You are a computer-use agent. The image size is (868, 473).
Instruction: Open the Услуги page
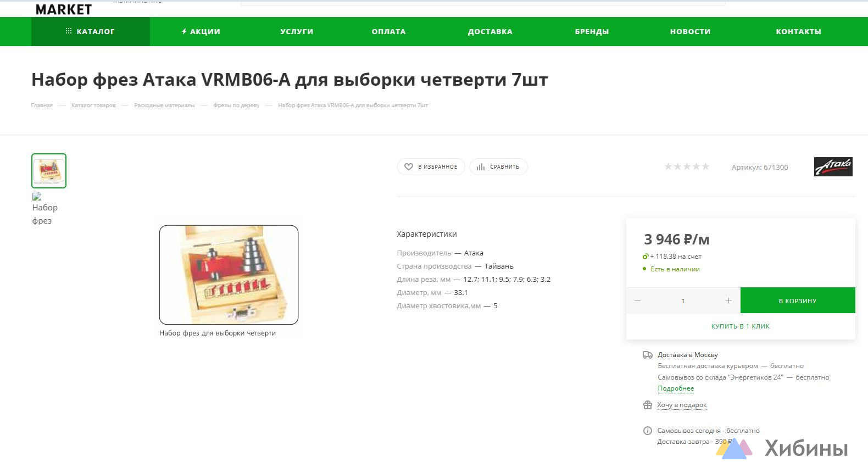[297, 31]
